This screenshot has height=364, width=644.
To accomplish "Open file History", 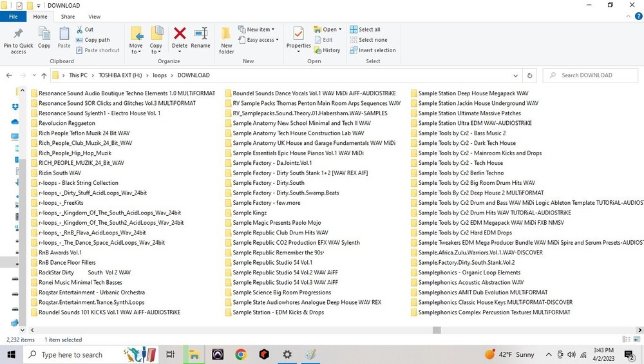I will (327, 50).
